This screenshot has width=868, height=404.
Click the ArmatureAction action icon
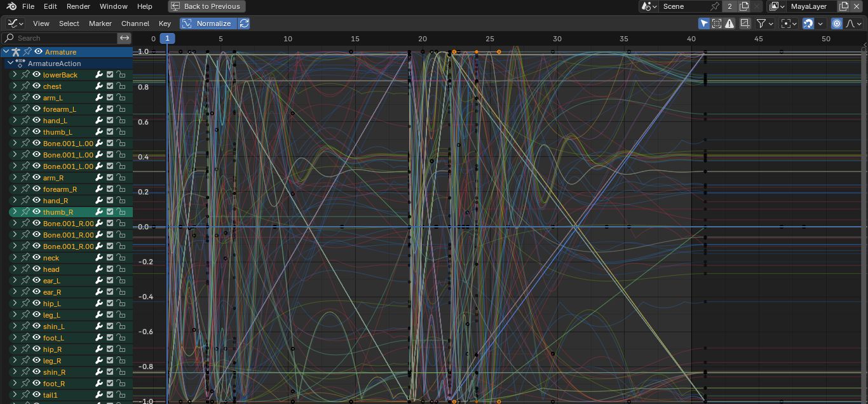[20, 64]
